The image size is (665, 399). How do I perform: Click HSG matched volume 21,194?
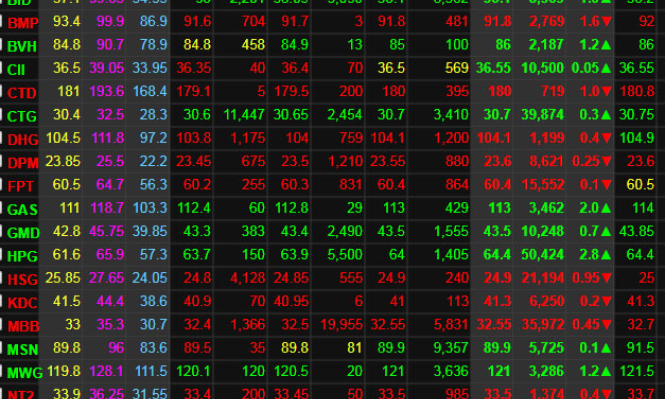click(x=542, y=278)
